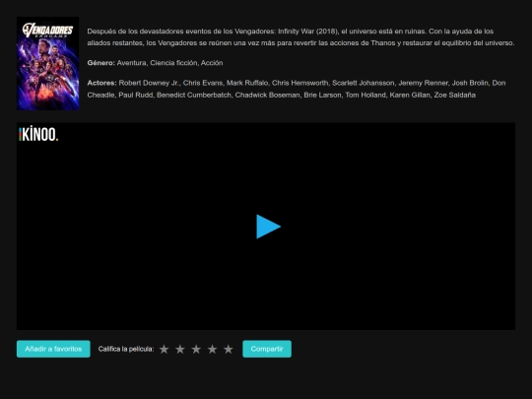Click actor name Benedict Cumberbatch
532x399 pixels.
(x=194, y=95)
